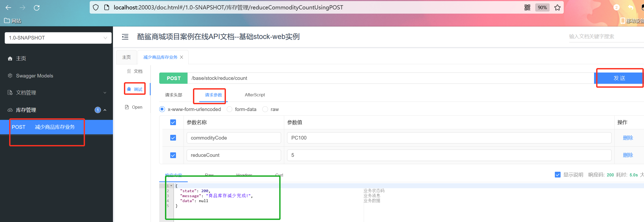
Task: Toggle the 显示说明 checkbox
Action: (x=558, y=175)
